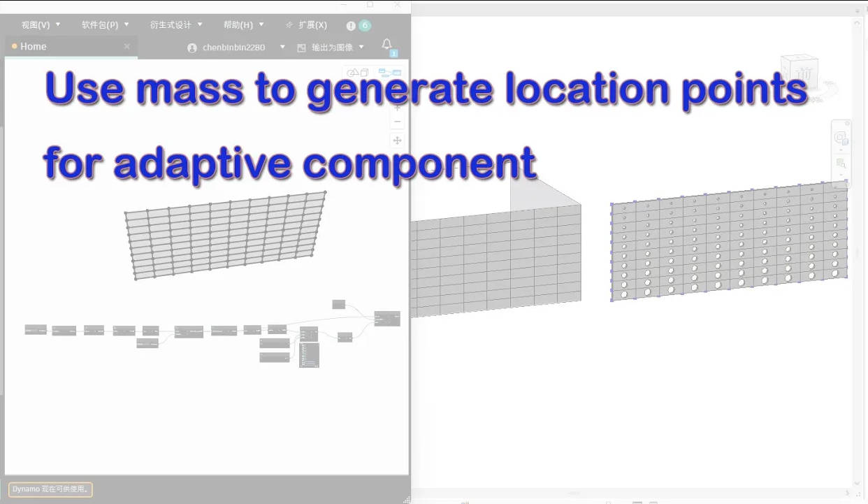Select the geometry preview icon above the canvas
The width and height of the screenshot is (868, 504).
pos(353,72)
